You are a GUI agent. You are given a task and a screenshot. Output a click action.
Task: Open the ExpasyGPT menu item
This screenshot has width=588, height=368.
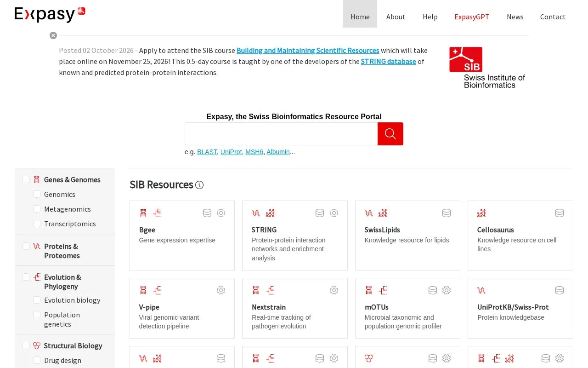pyautogui.click(x=472, y=17)
